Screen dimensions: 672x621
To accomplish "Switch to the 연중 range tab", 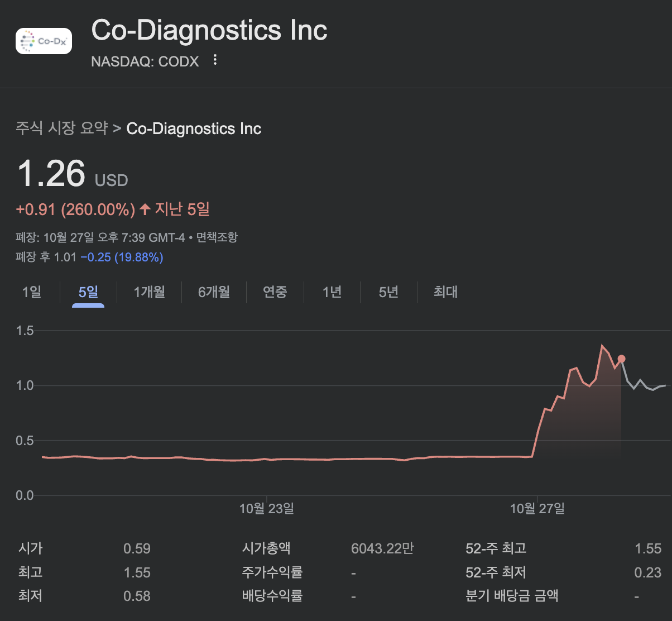I will pos(275,292).
